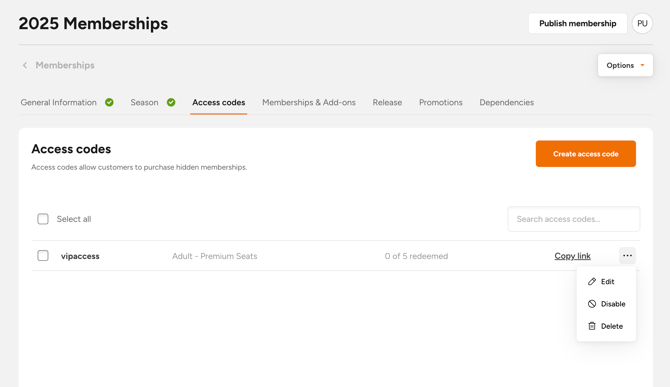Click the Adult - Premium Seats text
This screenshot has width=670, height=387.
[x=215, y=256]
